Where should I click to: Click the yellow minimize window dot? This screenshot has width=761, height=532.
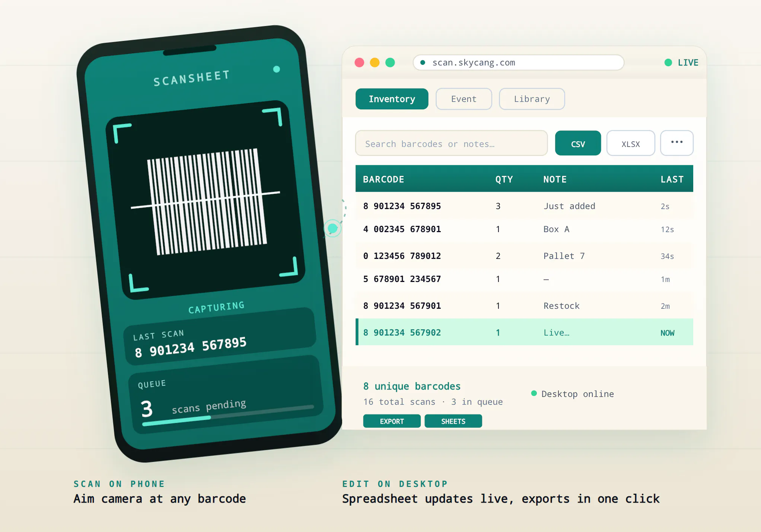click(x=375, y=63)
